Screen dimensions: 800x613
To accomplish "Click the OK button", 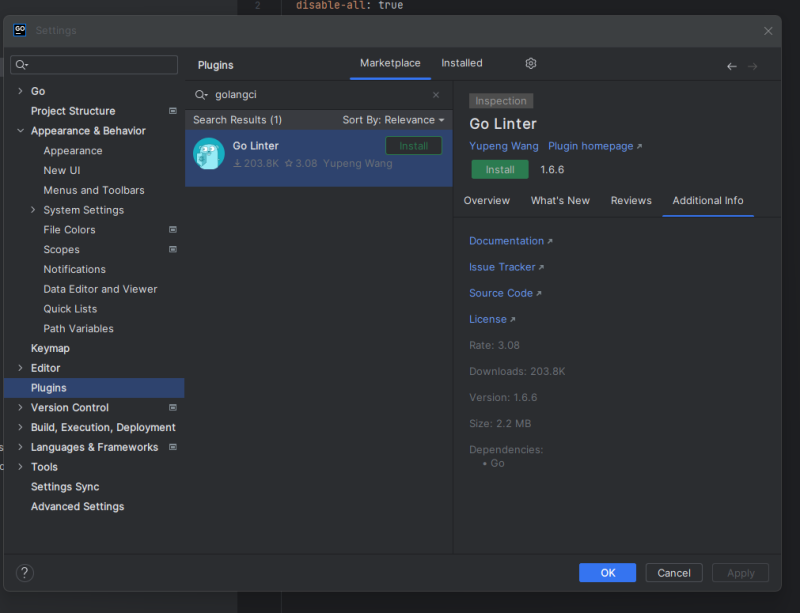I will [x=607, y=573].
